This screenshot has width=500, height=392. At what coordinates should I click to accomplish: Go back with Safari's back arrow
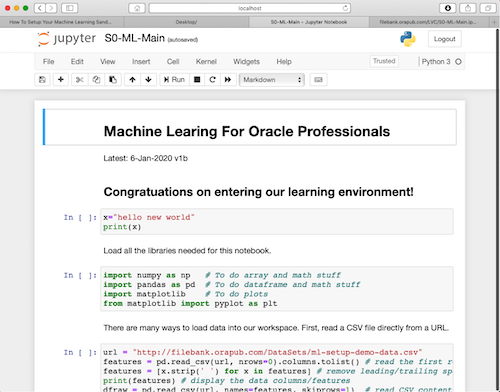[x=40, y=8]
